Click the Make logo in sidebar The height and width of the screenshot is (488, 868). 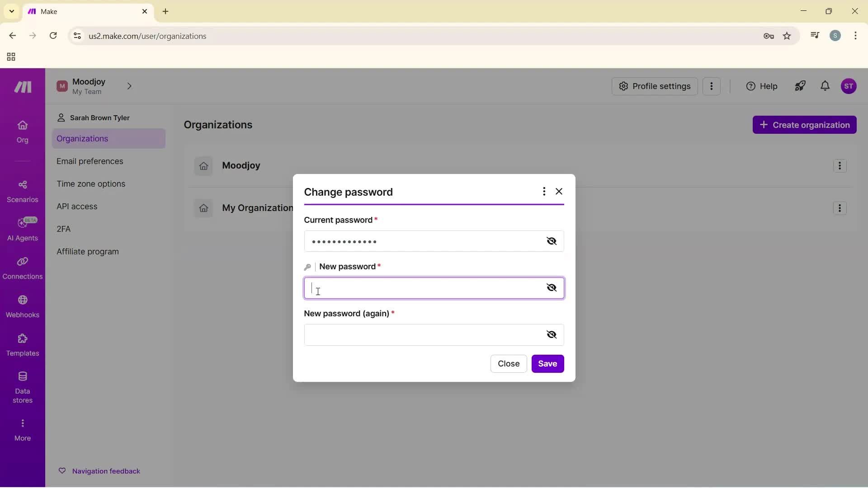coord(22,87)
